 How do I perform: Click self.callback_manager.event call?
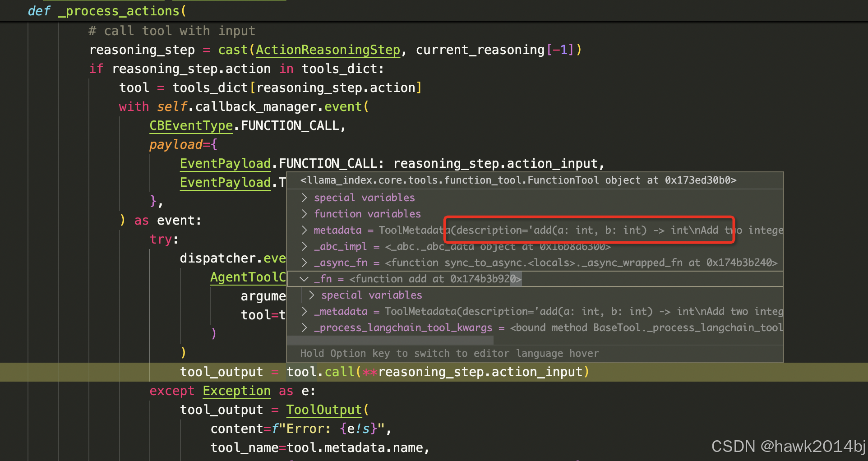(263, 106)
